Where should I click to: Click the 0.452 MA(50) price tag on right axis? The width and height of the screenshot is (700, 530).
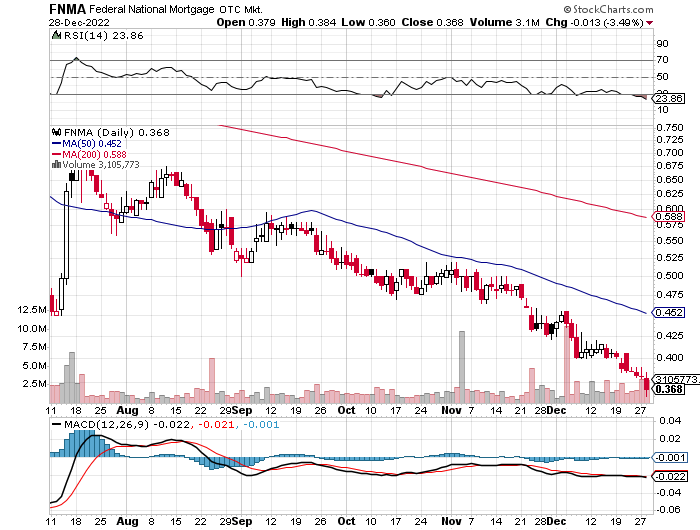pyautogui.click(x=668, y=312)
